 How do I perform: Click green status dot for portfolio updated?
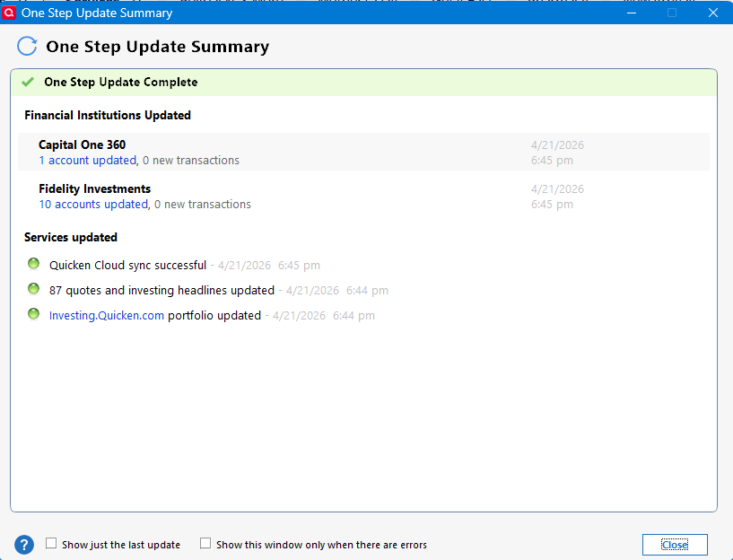click(34, 314)
